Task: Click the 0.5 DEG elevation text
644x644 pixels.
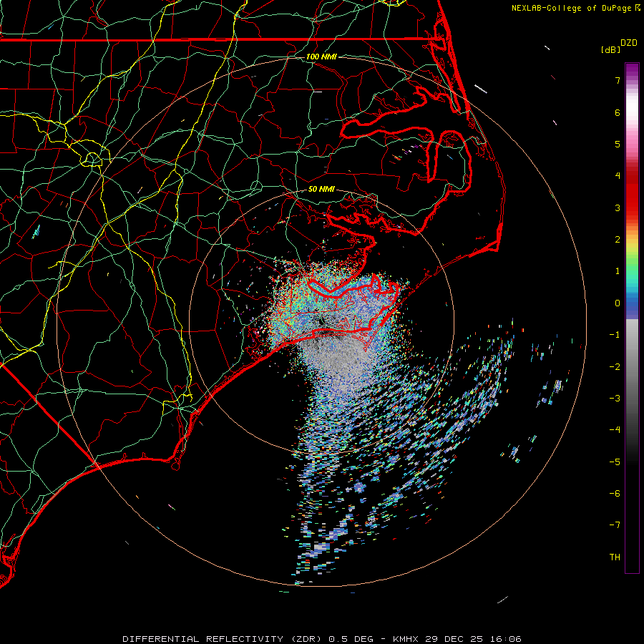Action: point(351,639)
